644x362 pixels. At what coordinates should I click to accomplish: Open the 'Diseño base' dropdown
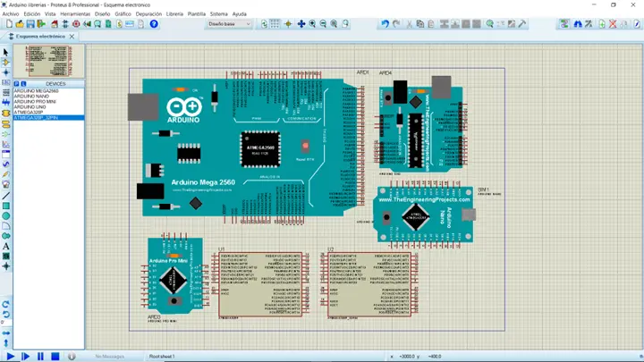230,24
